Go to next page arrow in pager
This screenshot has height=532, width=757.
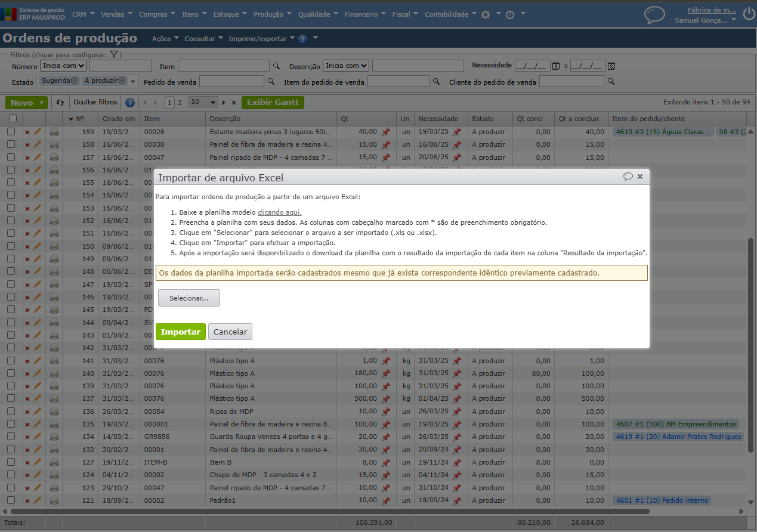(224, 103)
